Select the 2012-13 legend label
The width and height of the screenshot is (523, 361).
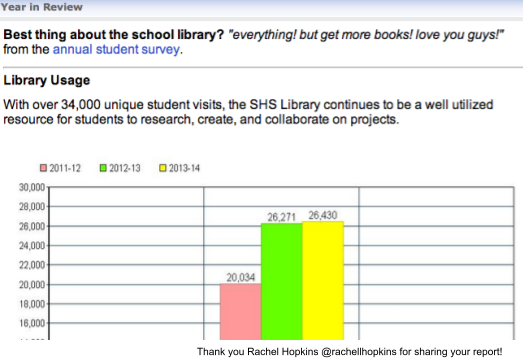[x=125, y=168]
